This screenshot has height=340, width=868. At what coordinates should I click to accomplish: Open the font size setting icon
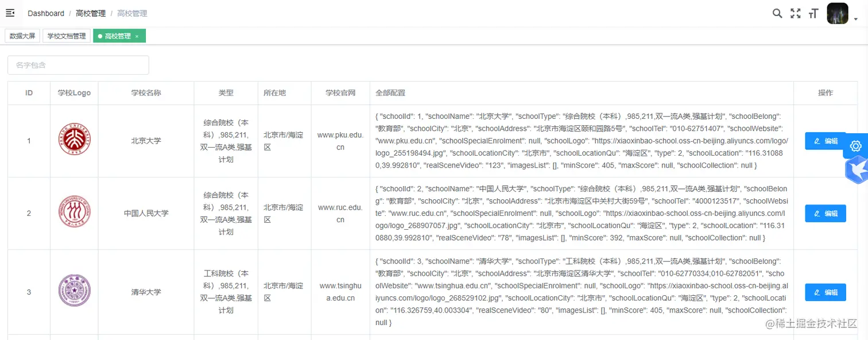[813, 13]
